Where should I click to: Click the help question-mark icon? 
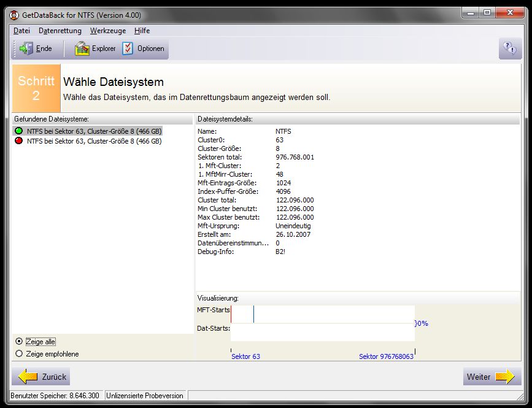pyautogui.click(x=510, y=48)
